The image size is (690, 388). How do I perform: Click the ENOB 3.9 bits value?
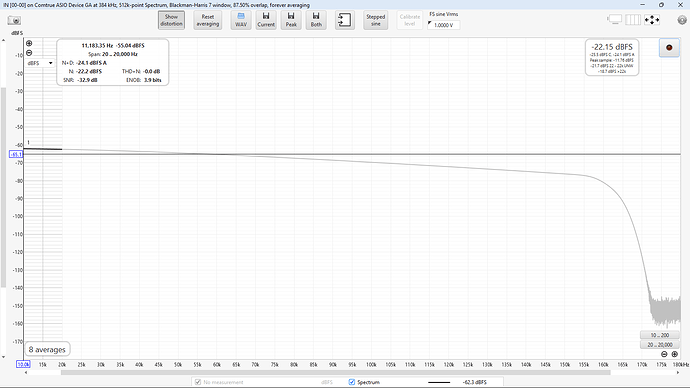[153, 80]
